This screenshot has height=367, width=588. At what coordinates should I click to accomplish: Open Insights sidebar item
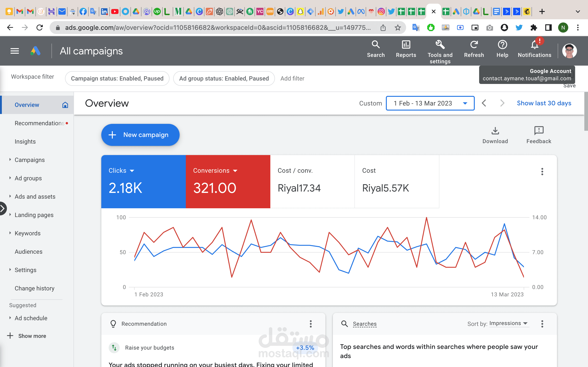click(x=25, y=142)
